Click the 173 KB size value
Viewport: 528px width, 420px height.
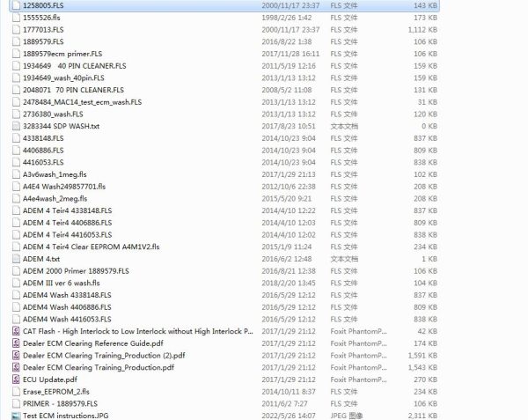426,18
